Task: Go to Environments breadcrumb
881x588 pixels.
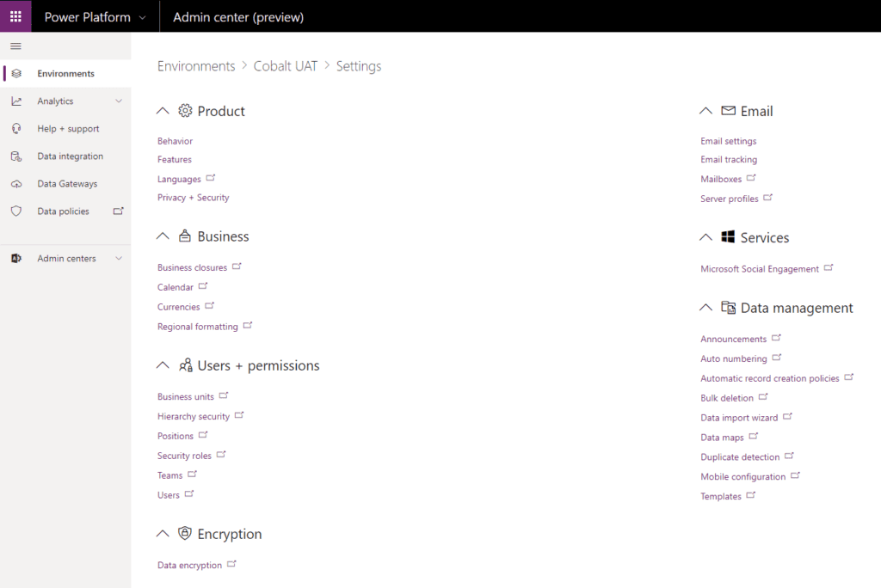Action: click(196, 66)
